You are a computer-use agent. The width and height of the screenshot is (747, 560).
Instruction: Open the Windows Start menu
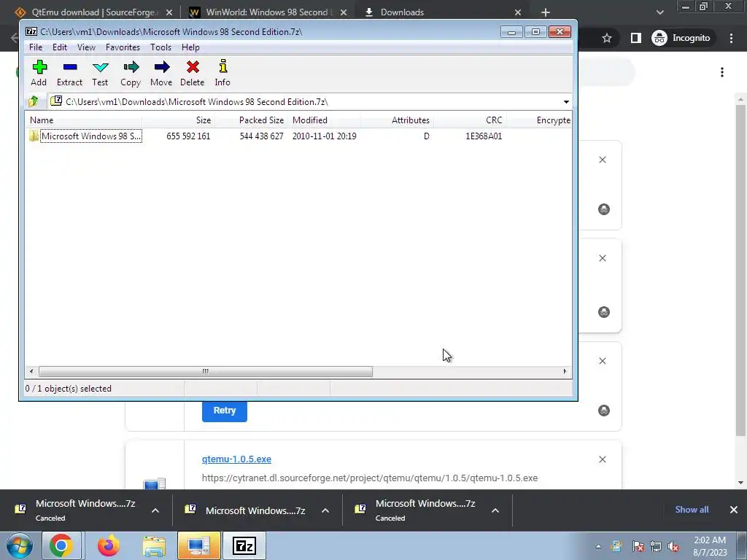click(19, 545)
